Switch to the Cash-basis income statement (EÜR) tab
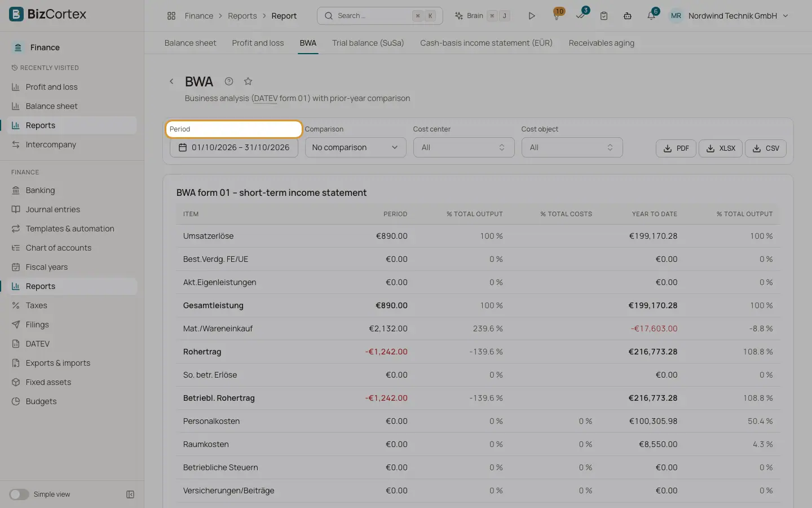This screenshot has height=508, width=812. (486, 43)
